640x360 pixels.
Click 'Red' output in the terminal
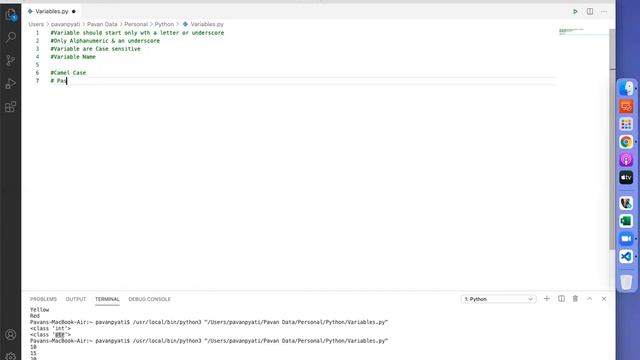pos(35,316)
